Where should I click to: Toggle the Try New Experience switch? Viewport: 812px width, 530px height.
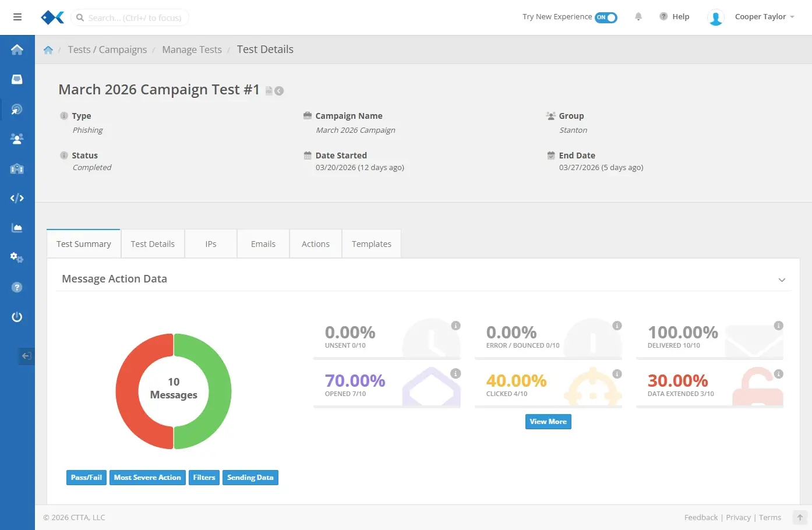click(x=606, y=17)
